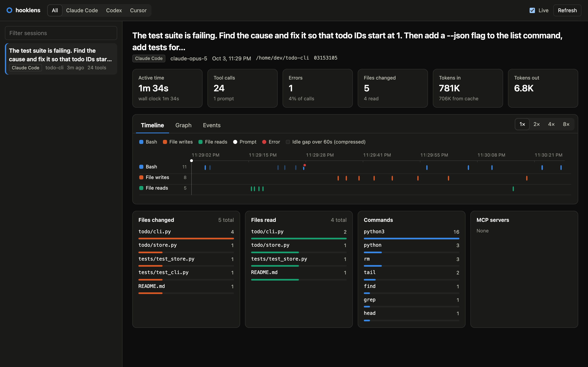Click the Refresh button
The width and height of the screenshot is (588, 367).
(567, 10)
